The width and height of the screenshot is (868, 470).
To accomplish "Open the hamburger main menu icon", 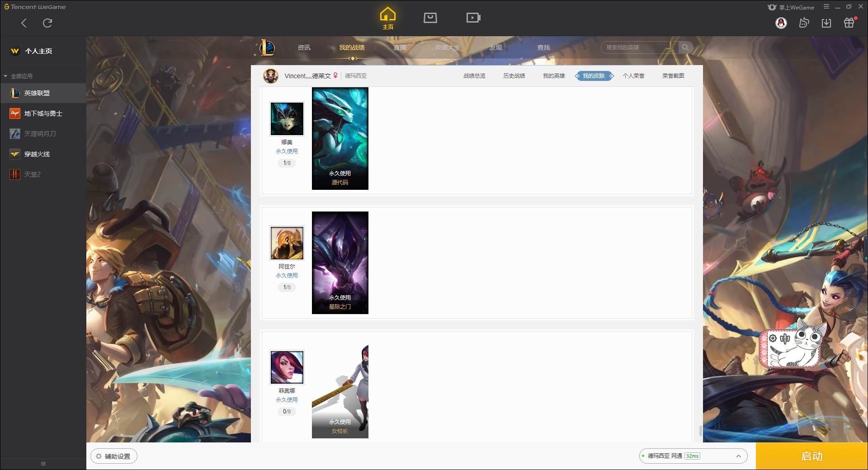I will (826, 7).
